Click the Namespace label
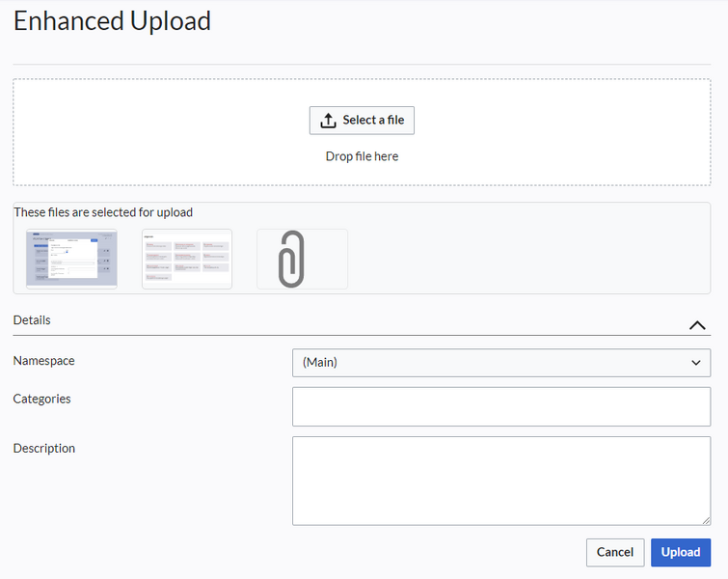 tap(43, 361)
